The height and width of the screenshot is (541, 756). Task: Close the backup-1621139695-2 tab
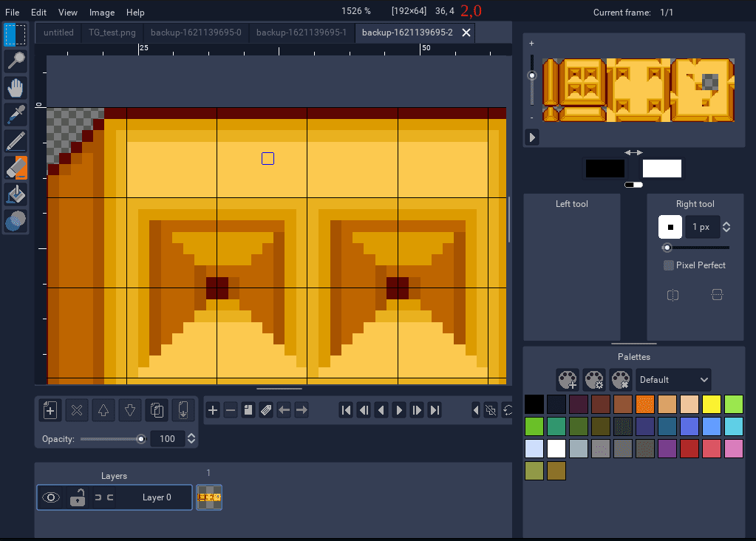pyautogui.click(x=466, y=33)
